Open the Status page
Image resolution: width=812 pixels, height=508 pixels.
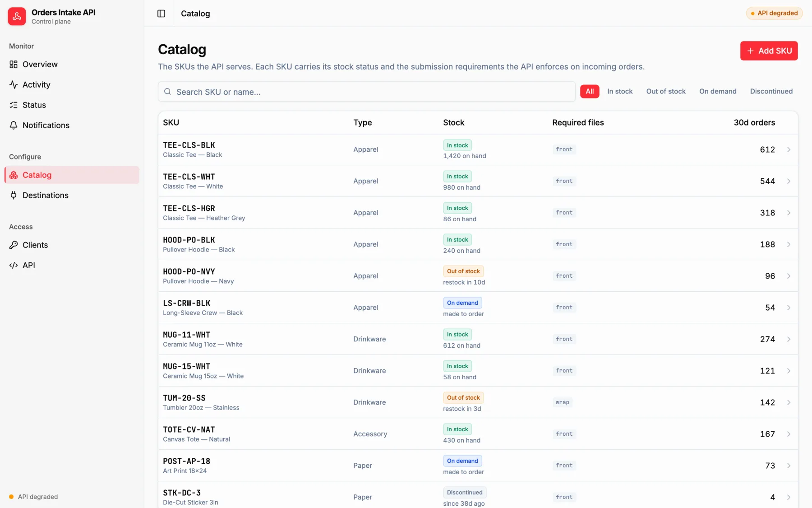point(72,105)
